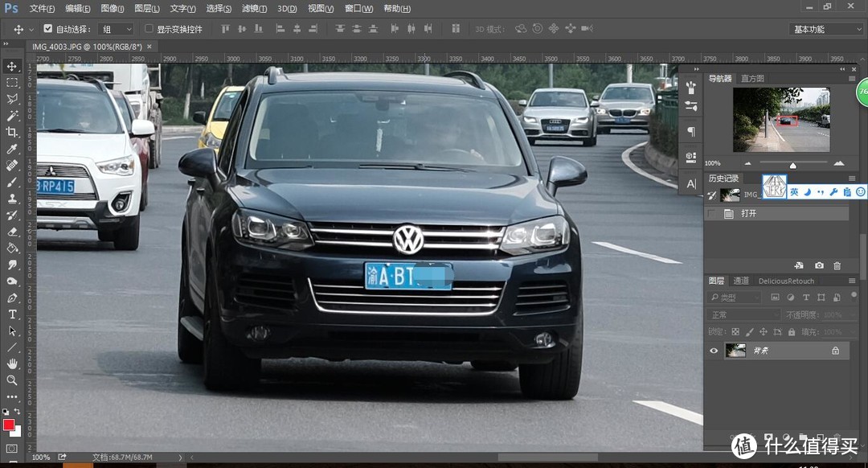Open the 窗口(W) menu
This screenshot has height=468, width=868.
coord(358,9)
